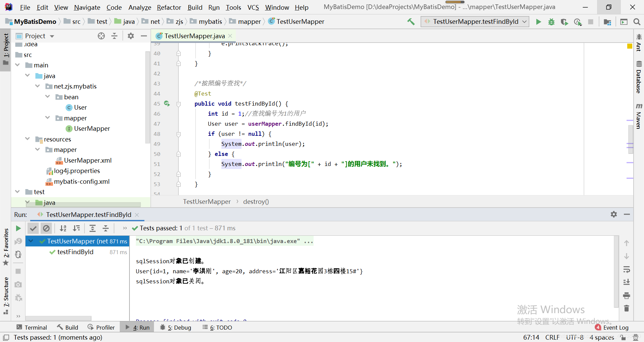Select testFindById test result row
Viewport: 644px width, 342px height.
(x=77, y=252)
